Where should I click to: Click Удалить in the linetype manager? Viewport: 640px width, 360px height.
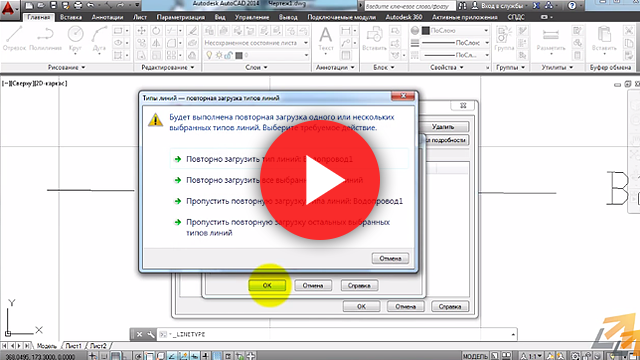443,127
